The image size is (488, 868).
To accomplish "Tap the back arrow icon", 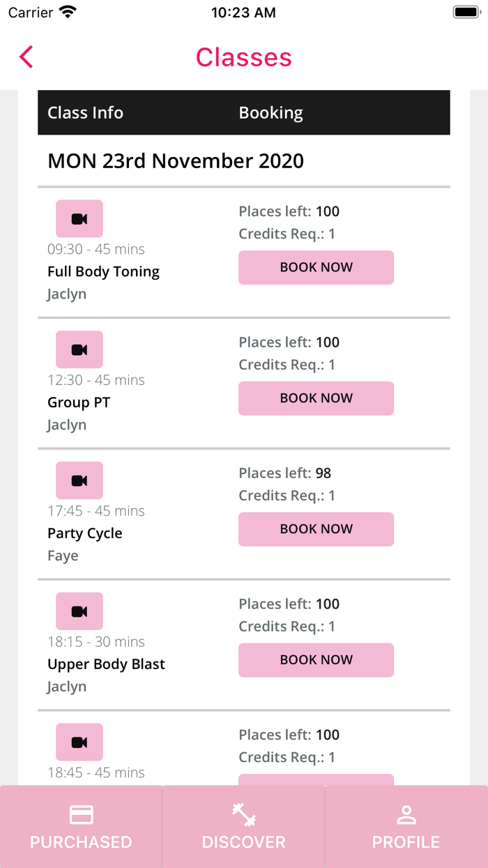I will coord(26,57).
